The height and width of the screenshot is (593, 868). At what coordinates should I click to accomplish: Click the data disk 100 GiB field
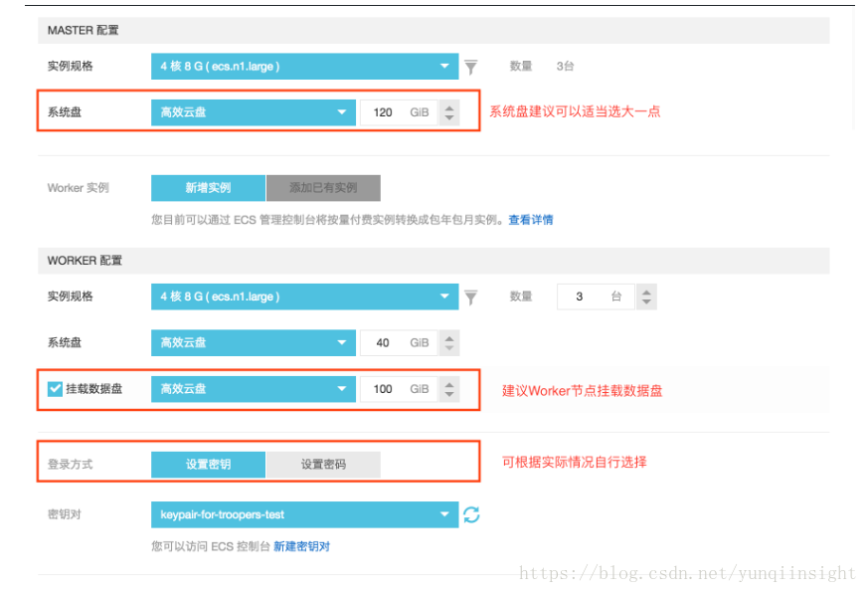399,388
